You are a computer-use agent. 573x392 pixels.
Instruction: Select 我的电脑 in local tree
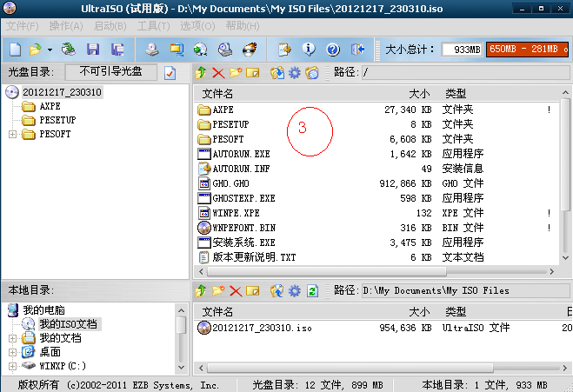coord(43,310)
